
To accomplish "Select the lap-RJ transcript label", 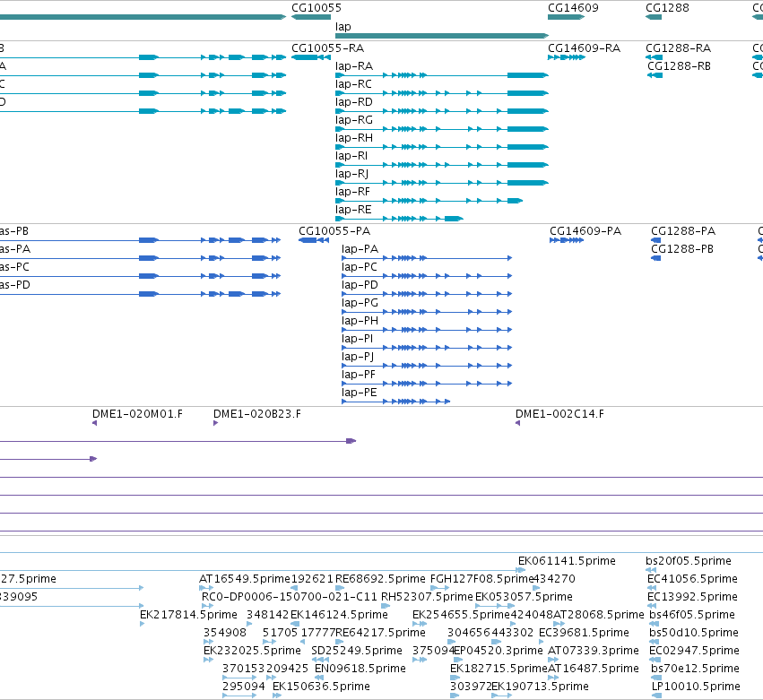I will pyautogui.click(x=351, y=174).
